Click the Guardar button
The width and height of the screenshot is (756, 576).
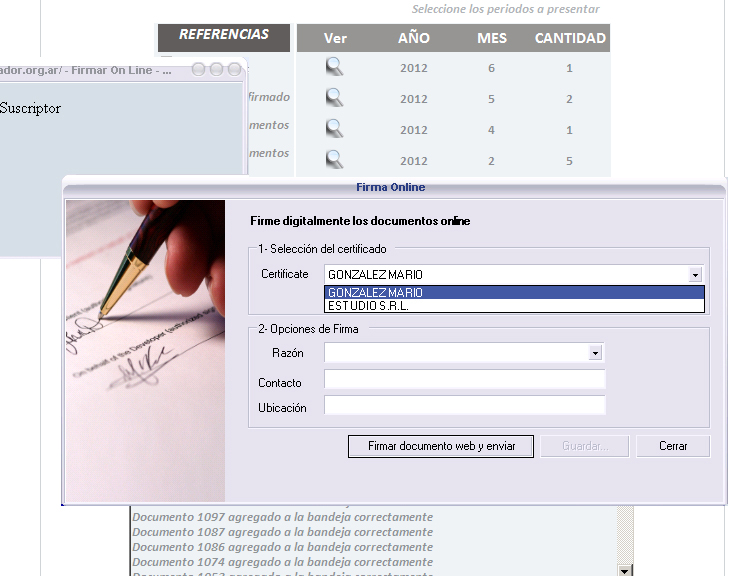[586, 446]
